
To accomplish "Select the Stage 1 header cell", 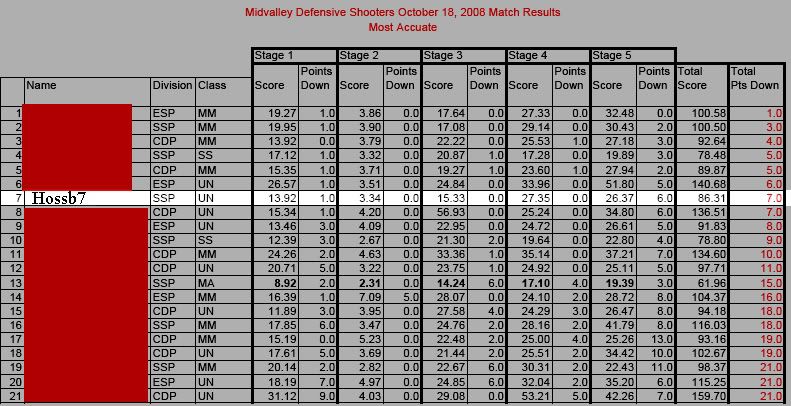I will [x=294, y=55].
